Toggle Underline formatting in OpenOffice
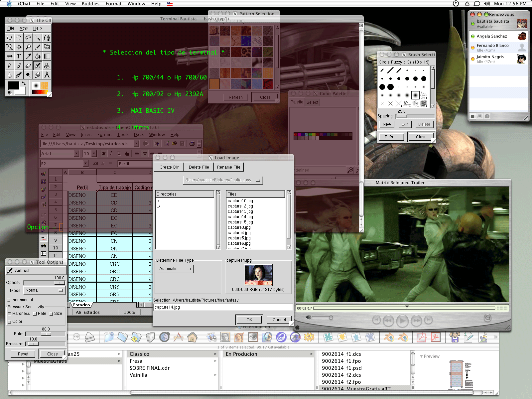Viewport: 532px width, 399px height. point(119,154)
